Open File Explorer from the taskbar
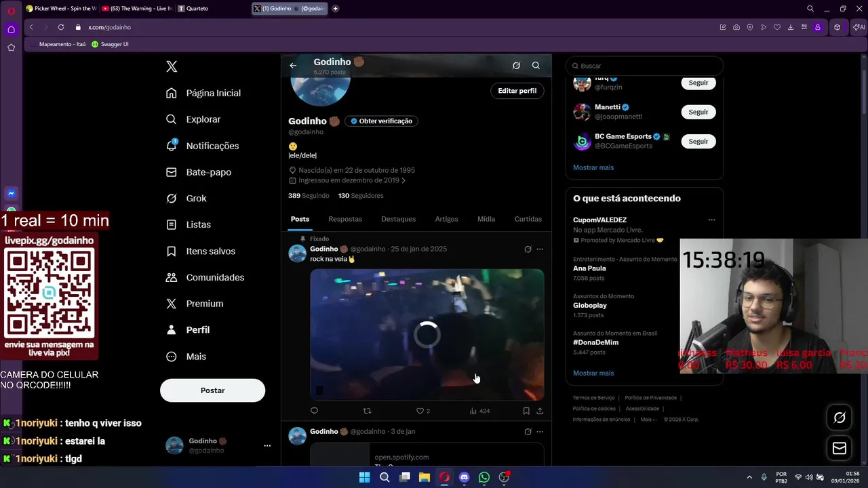Viewport: 868px width, 488px height. (425, 477)
